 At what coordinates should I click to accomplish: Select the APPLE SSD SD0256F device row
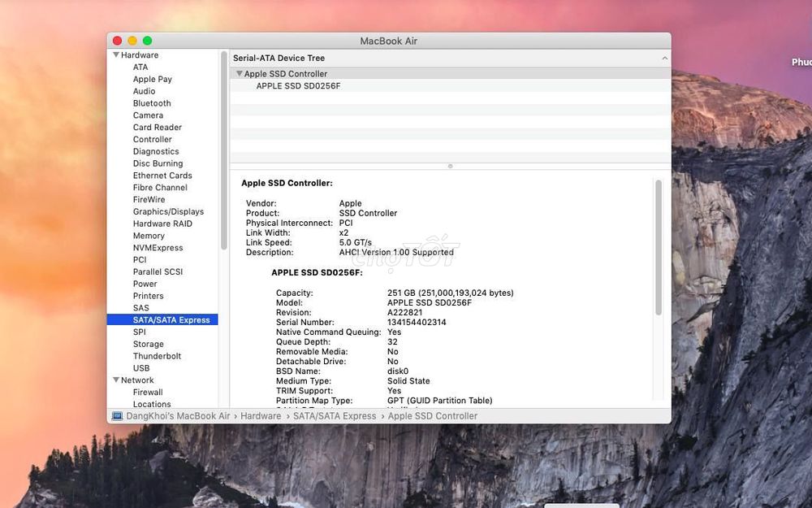pyautogui.click(x=451, y=86)
